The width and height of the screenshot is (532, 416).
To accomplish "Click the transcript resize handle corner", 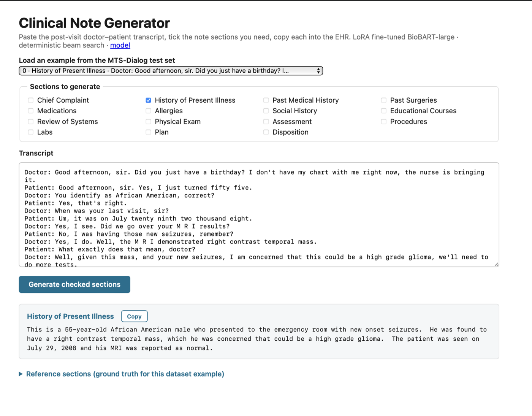I will [496, 264].
